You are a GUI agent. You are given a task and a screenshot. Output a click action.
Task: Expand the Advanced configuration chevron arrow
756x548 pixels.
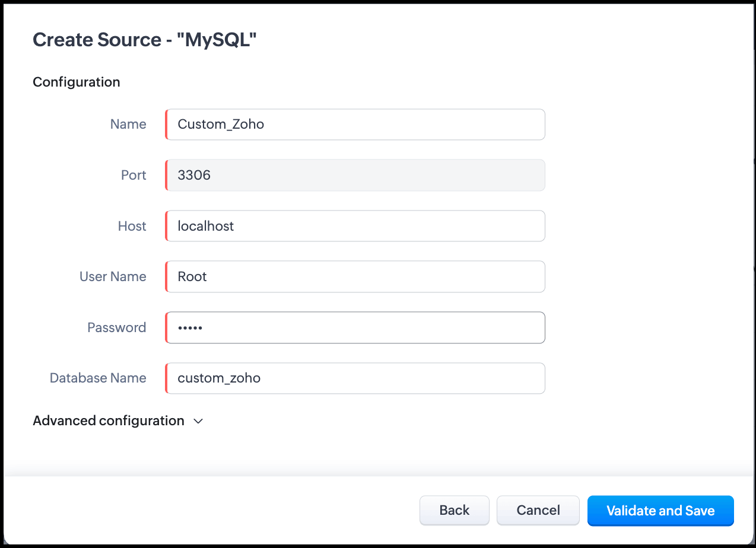pyautogui.click(x=198, y=421)
